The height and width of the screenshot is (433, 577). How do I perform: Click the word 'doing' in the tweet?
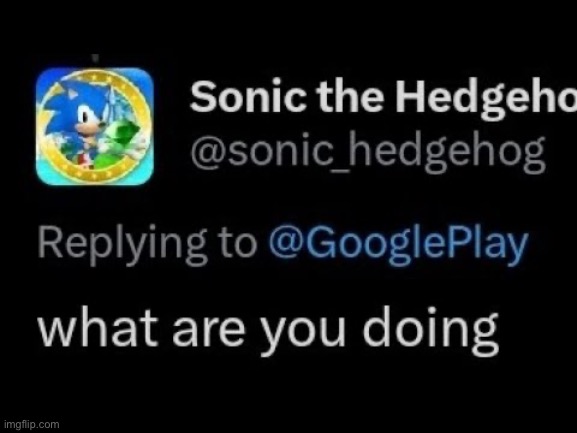(431, 329)
